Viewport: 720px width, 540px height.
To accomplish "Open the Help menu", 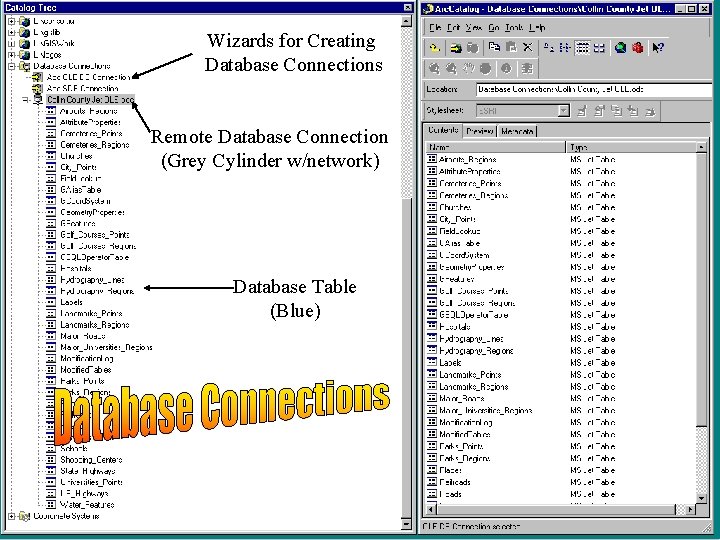I will 537,28.
